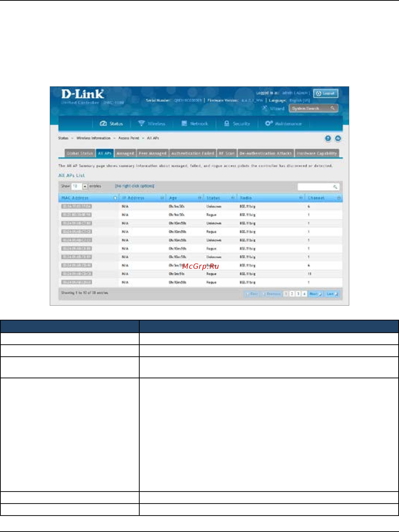Click the Network menu icon
399x532 pixels.
pyautogui.click(x=184, y=123)
